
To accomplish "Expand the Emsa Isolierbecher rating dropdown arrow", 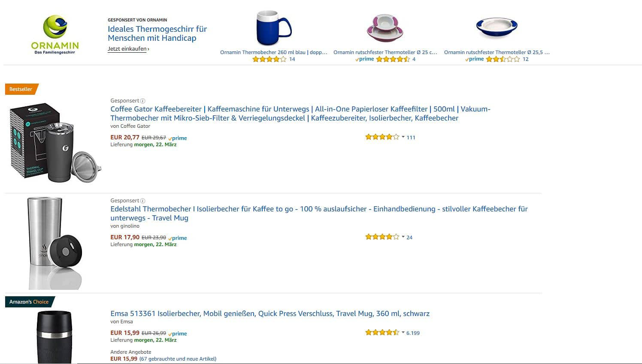I will click(403, 333).
